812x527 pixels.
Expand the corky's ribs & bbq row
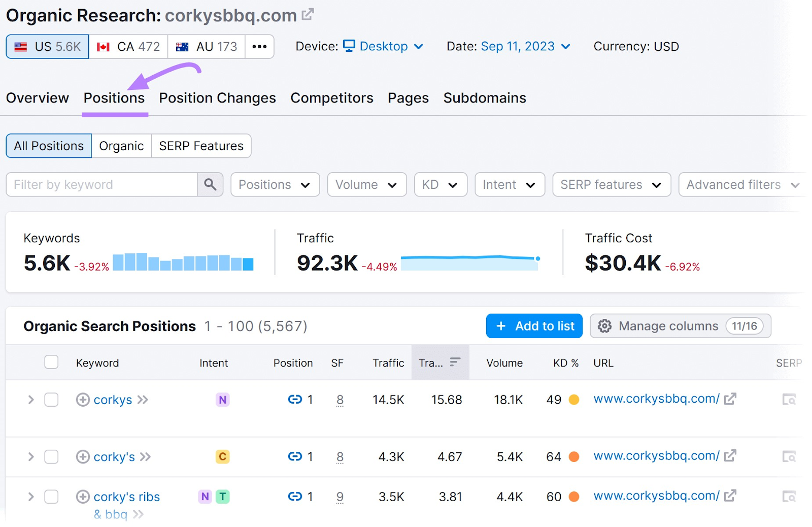point(31,497)
